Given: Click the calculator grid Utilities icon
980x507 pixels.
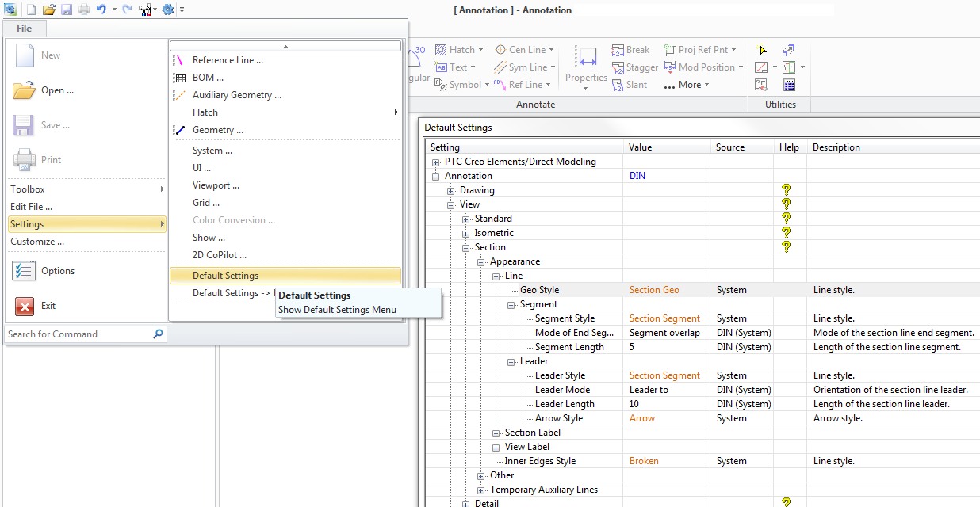Looking at the screenshot, I should (x=789, y=85).
